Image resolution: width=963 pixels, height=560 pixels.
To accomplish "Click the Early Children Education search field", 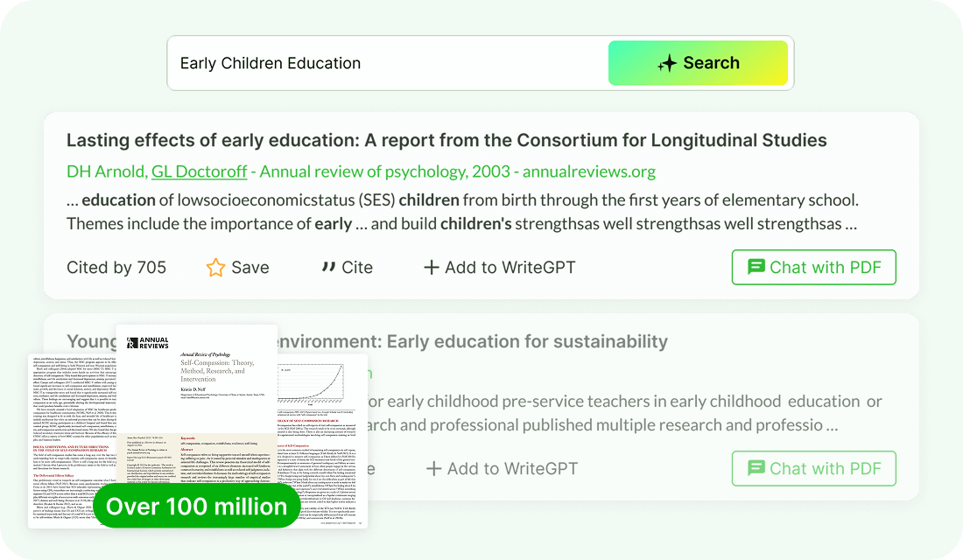I will 385,63.
